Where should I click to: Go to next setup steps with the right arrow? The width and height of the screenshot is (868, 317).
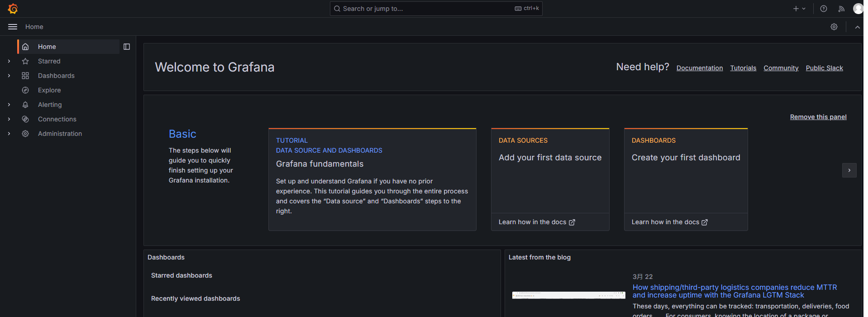849,170
